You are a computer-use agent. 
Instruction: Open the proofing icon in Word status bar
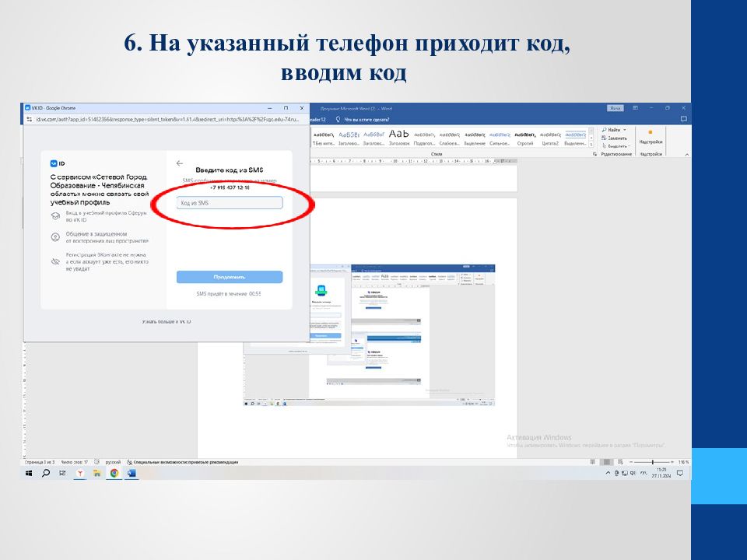coord(97,462)
